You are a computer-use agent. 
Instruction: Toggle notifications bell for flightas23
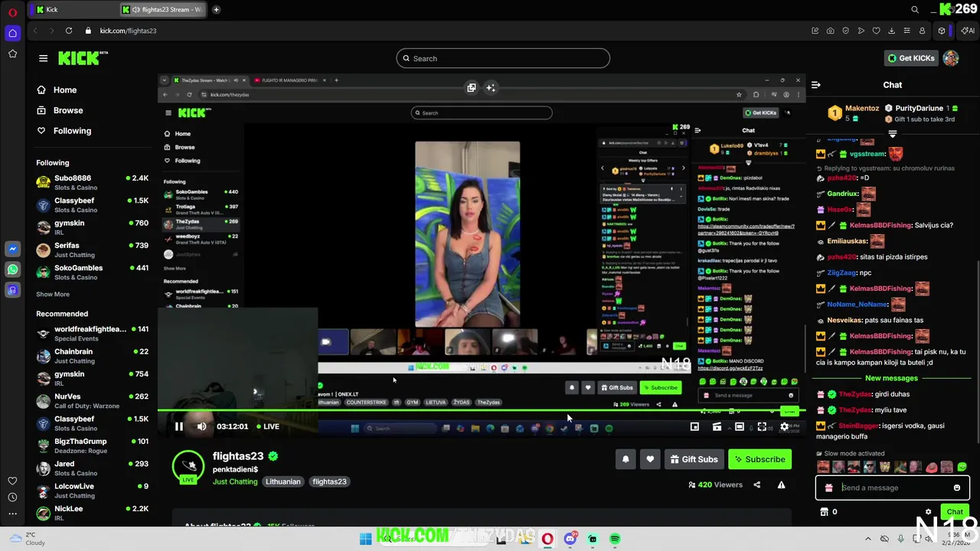(x=626, y=459)
